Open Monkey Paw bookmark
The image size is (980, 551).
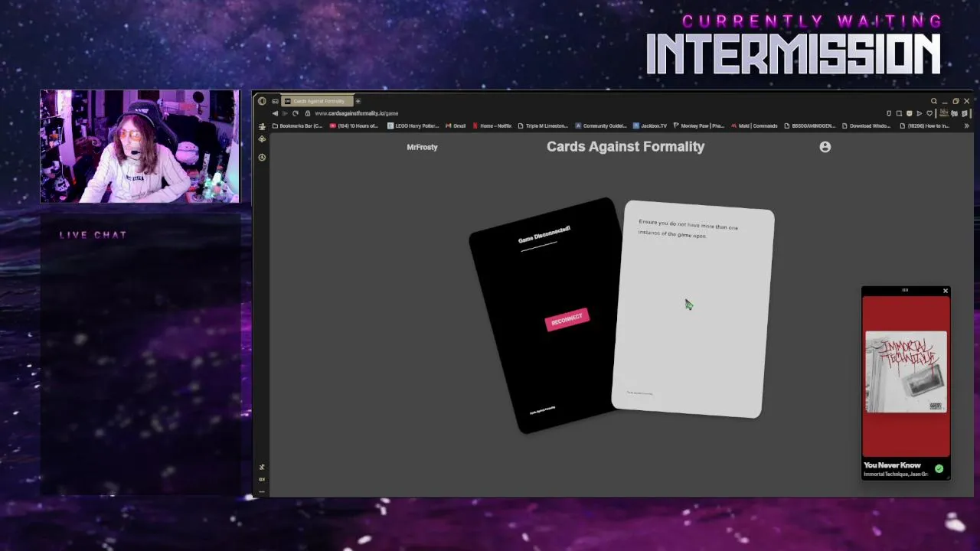pyautogui.click(x=698, y=126)
